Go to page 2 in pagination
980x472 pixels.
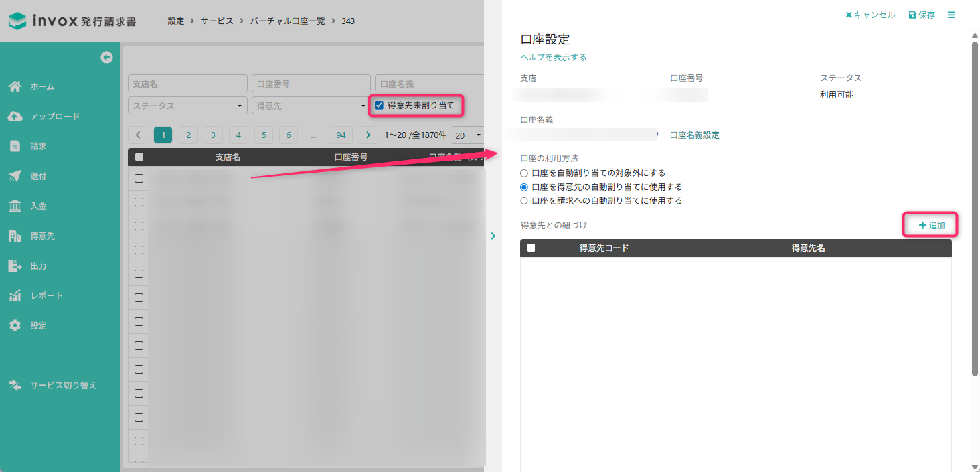[x=188, y=135]
